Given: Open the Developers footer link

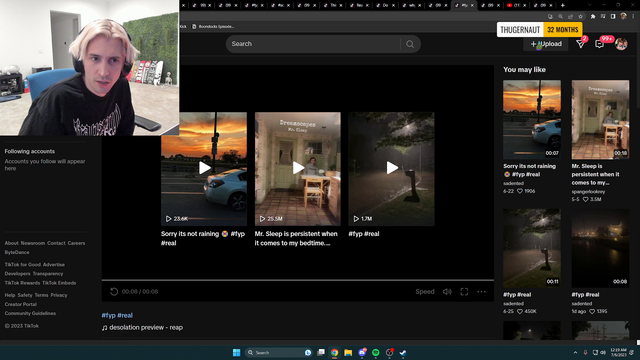Looking at the screenshot, I should [x=18, y=273].
